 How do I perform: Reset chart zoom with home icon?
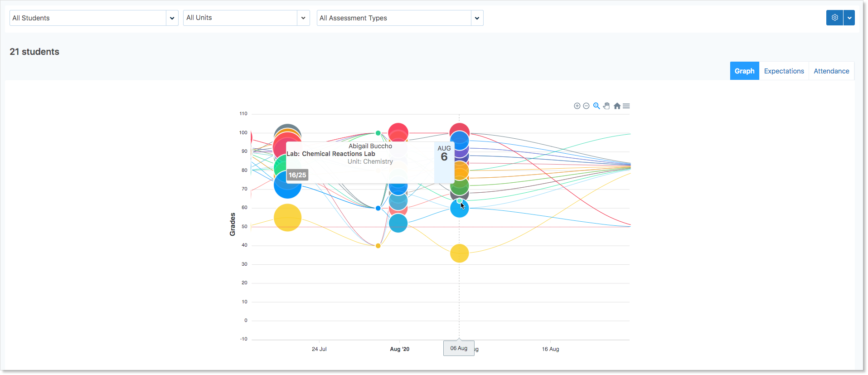point(617,106)
